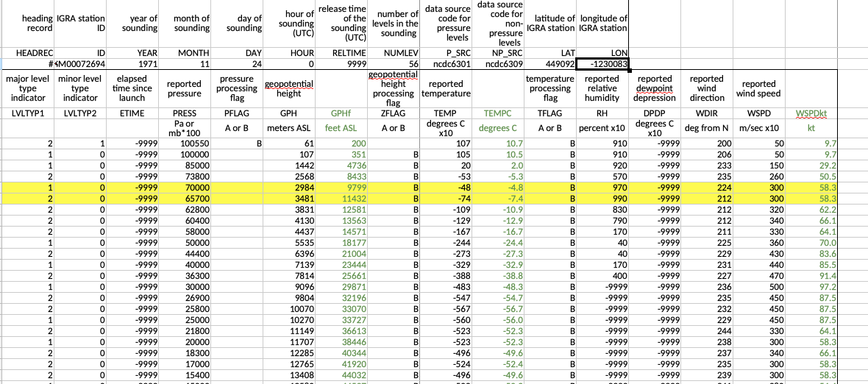Select 'number of levels in the sounding' header

pyautogui.click(x=394, y=24)
